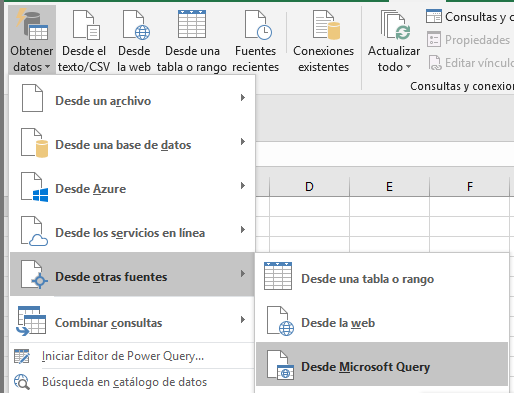The image size is (514, 393).
Task: Click the Desde Azure Windows-logo icon
Action: coord(34,187)
